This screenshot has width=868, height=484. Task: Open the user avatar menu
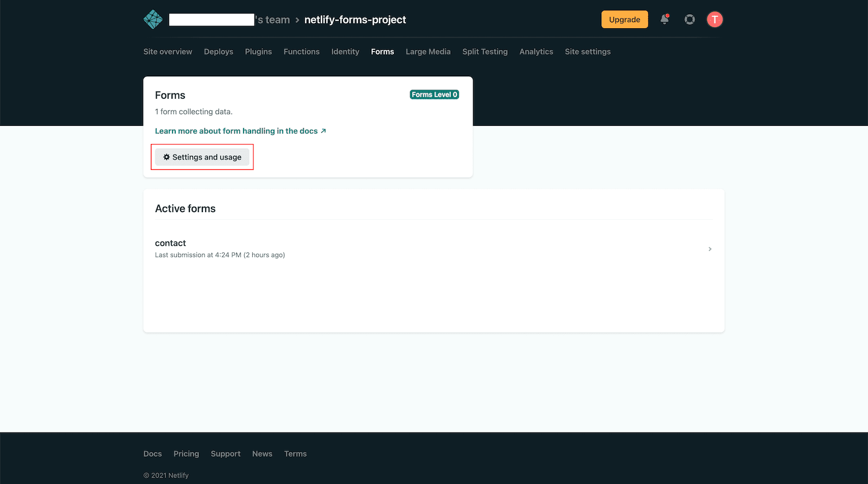click(714, 20)
